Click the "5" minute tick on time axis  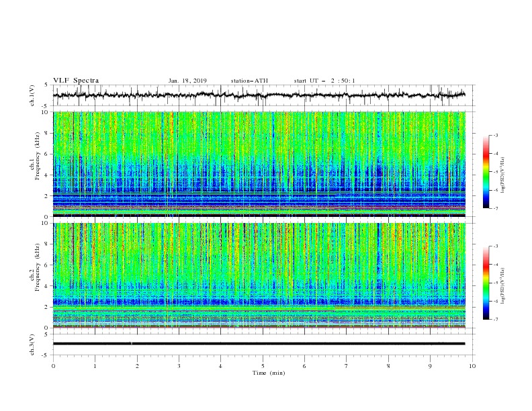click(263, 366)
